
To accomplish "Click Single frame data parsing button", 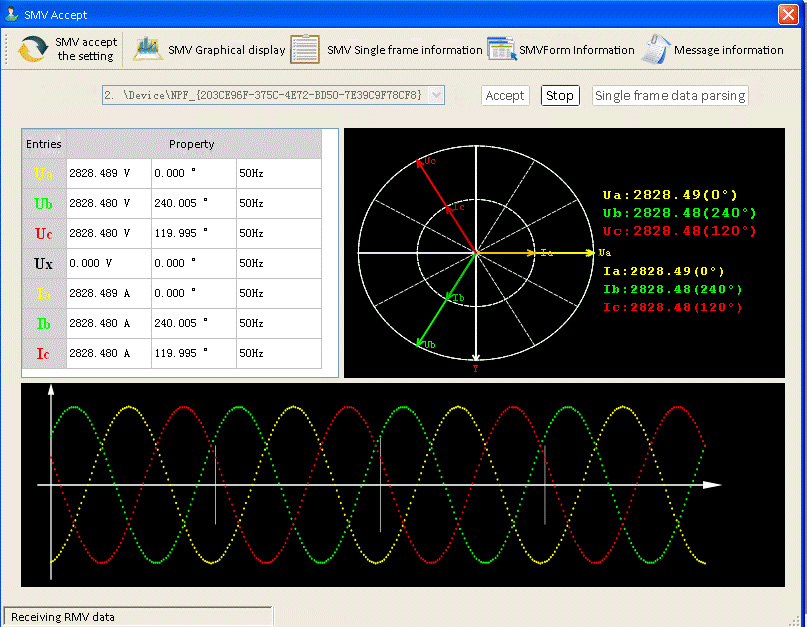I will coord(670,96).
